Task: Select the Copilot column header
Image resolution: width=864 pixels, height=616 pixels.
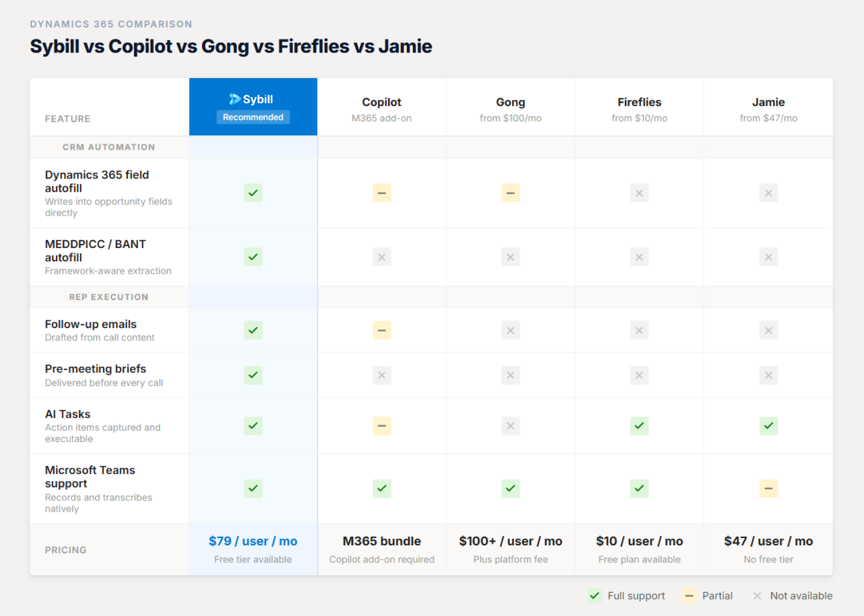Action: tap(382, 107)
